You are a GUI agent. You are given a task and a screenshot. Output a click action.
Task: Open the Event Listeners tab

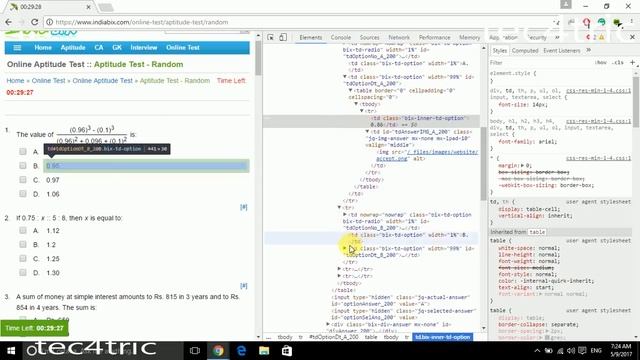coord(562,51)
